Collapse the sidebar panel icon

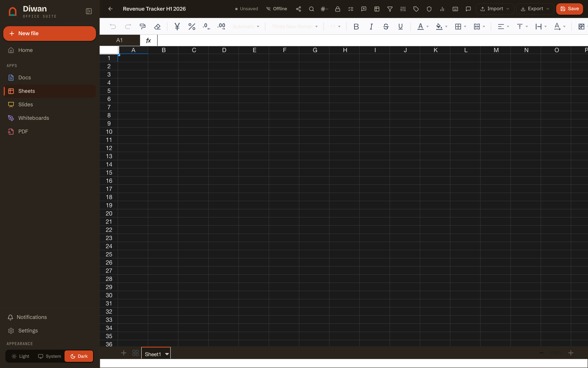pyautogui.click(x=89, y=11)
